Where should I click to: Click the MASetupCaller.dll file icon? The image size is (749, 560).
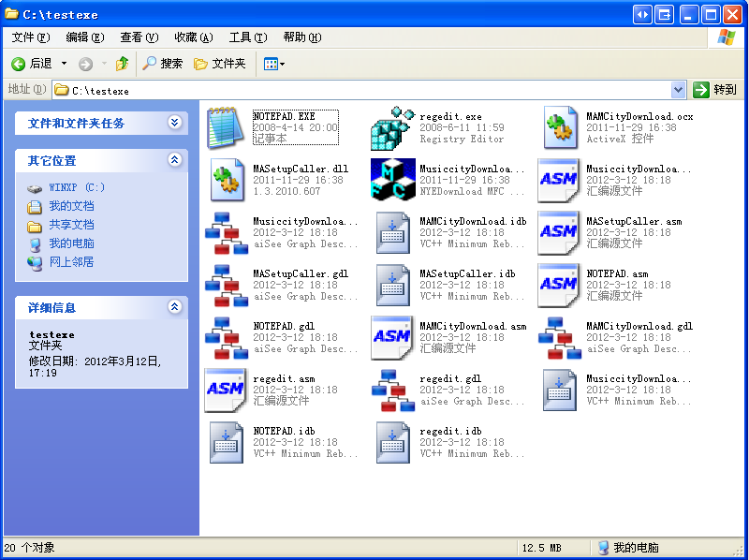click(226, 181)
